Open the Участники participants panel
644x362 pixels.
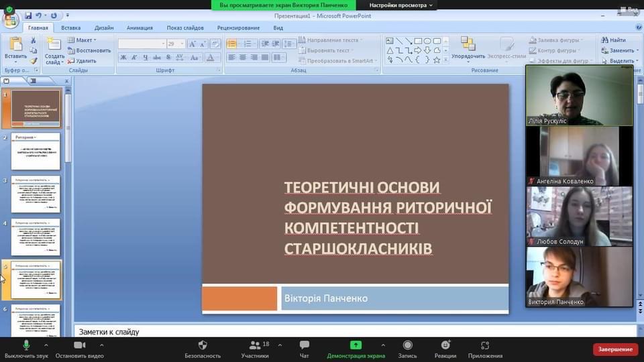255,345
